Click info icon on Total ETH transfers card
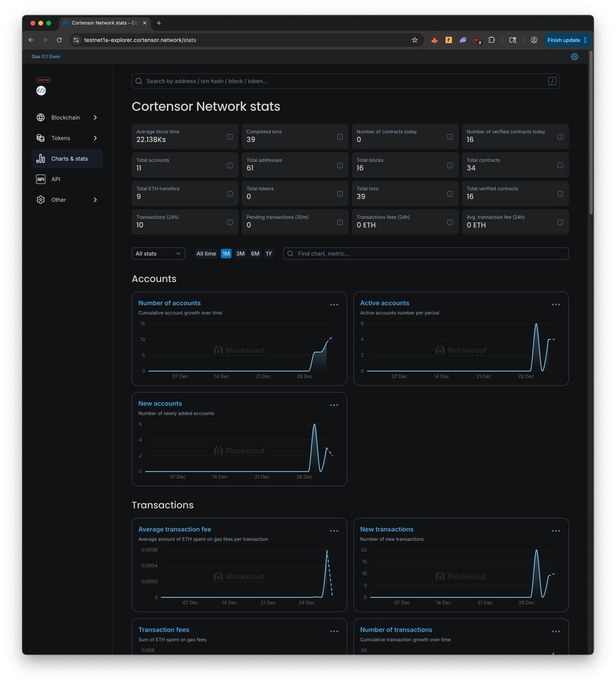 click(x=230, y=194)
